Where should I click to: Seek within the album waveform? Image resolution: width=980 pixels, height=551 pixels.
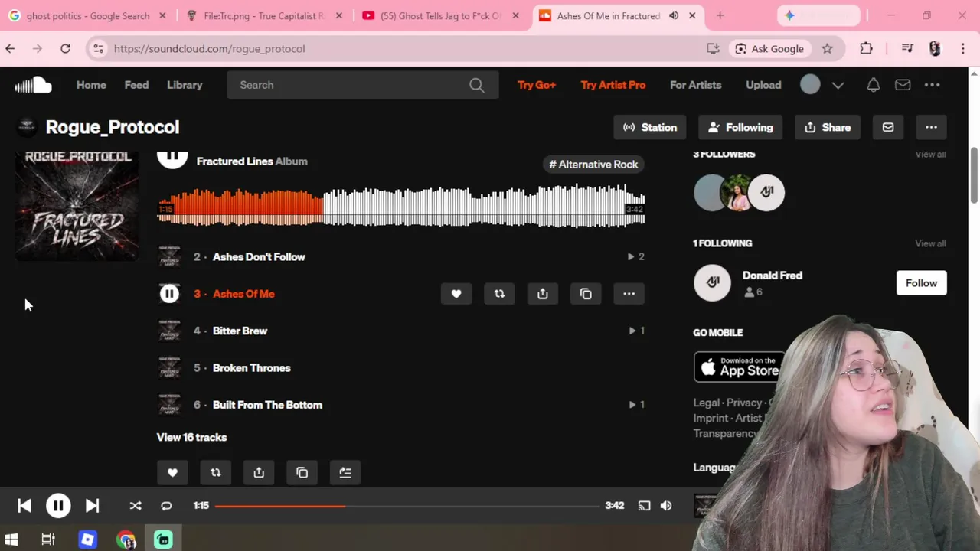tap(400, 207)
